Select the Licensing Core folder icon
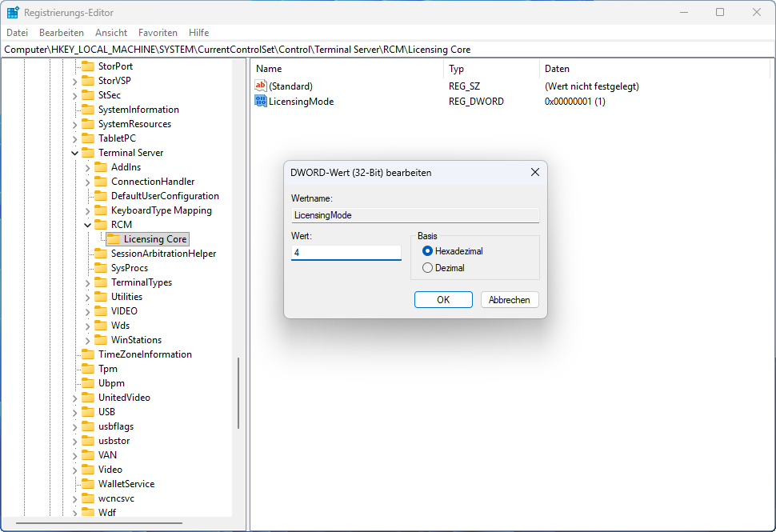The height and width of the screenshot is (532, 776). click(114, 239)
